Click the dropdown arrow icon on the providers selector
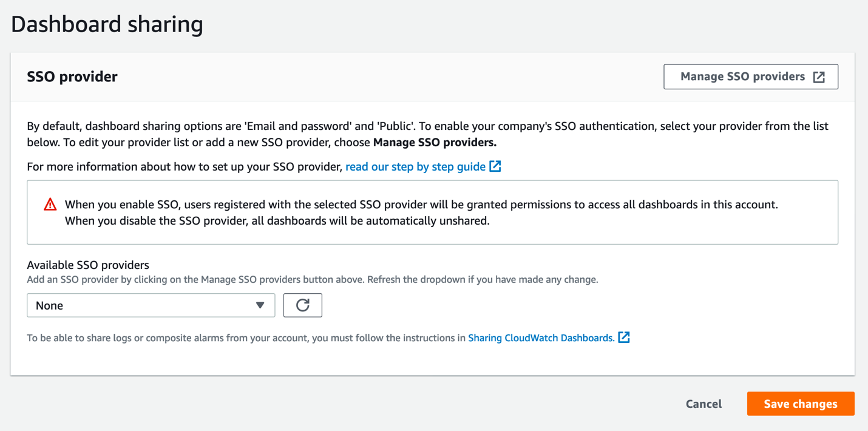Viewport: 868px width, 431px height. coord(260,305)
